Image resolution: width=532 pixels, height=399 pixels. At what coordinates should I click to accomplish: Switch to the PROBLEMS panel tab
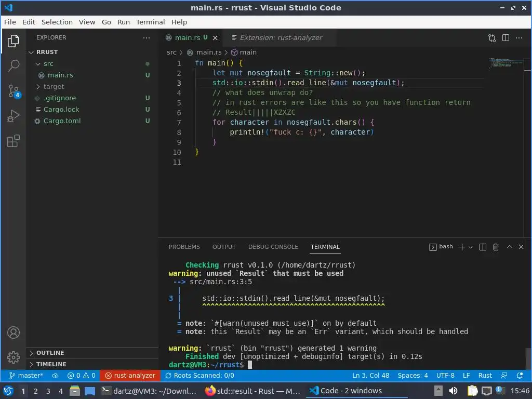(x=184, y=247)
